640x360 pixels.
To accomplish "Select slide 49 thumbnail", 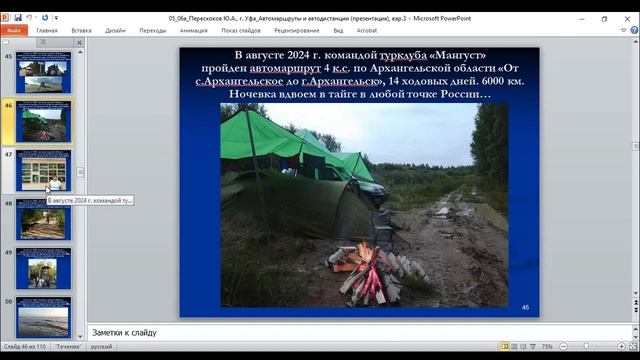I will coord(43,268).
